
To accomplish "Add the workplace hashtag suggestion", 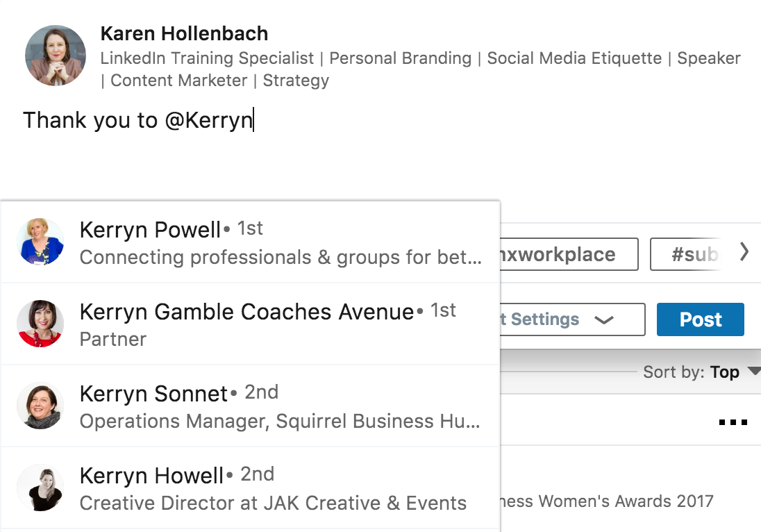I will (569, 254).
